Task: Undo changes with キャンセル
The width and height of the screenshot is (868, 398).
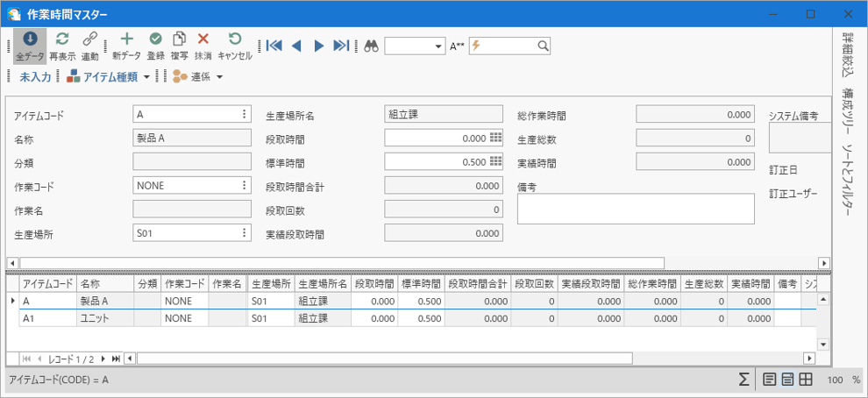Action: click(234, 46)
